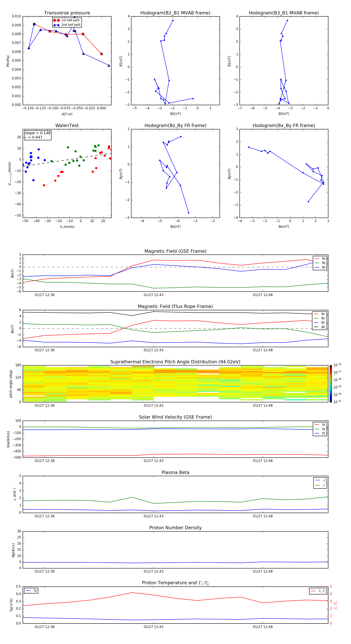Click the "Hodogram(Bz_By FR frame)" title
Image resolution: width=351 pixels, height=644 pixels.
(175, 125)
